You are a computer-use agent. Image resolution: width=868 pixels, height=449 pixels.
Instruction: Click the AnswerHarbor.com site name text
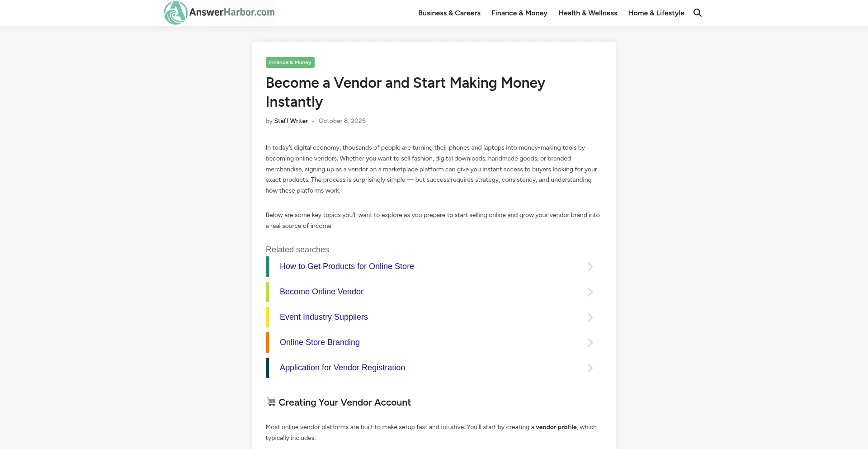pyautogui.click(x=232, y=12)
